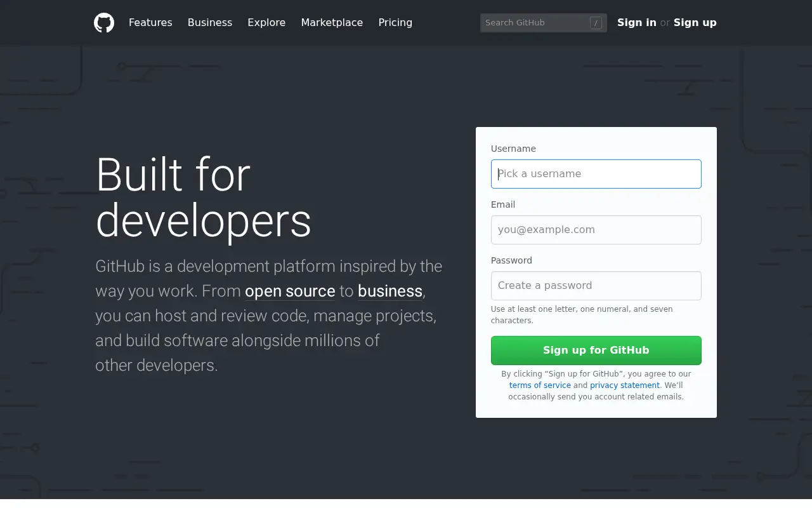Click the Pick a username field

click(x=596, y=174)
